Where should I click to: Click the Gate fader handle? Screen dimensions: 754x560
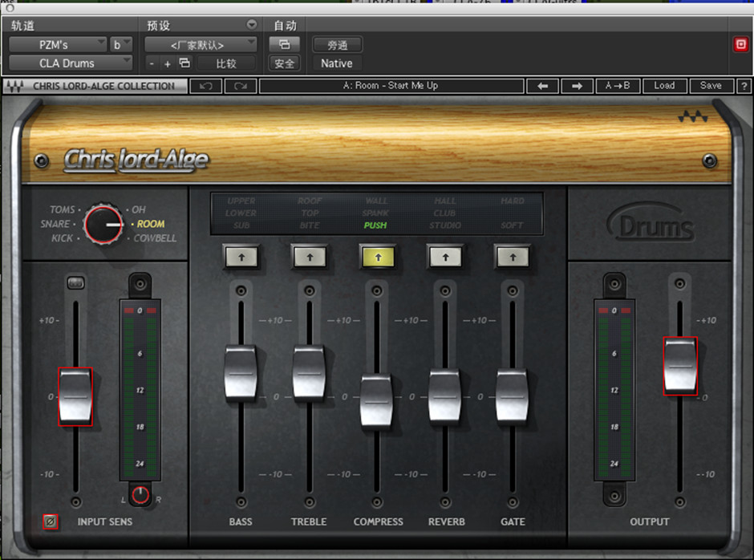point(512,396)
